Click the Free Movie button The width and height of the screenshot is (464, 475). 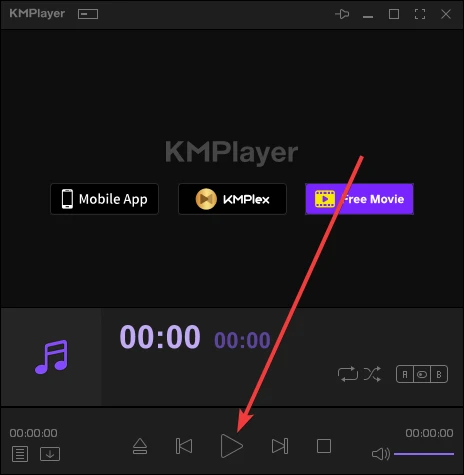point(359,199)
